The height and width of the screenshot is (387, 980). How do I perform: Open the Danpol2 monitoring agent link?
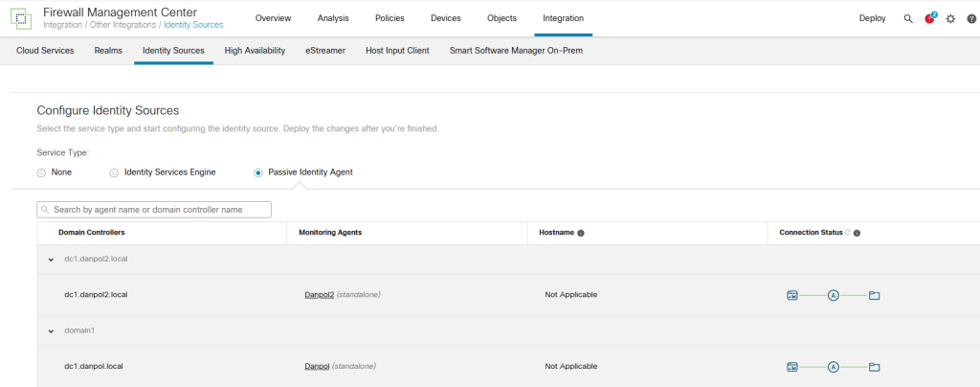pos(320,294)
